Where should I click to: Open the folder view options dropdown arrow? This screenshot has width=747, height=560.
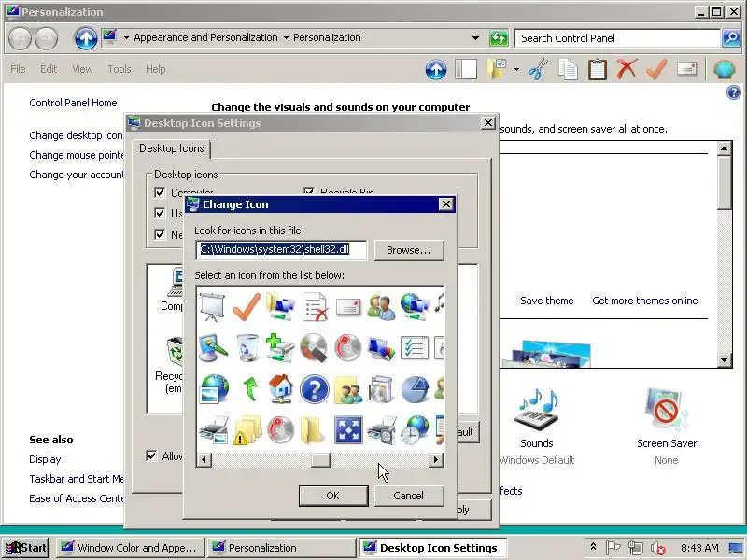point(516,69)
